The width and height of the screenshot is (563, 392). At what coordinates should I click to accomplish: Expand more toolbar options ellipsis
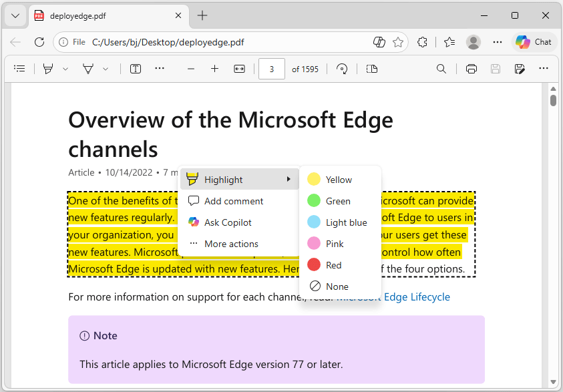pyautogui.click(x=542, y=69)
